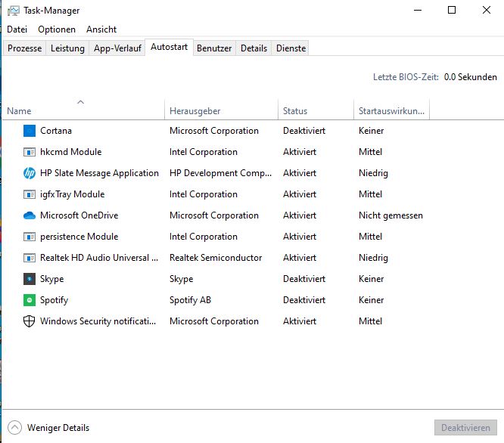Select the igfxTray Module entry
Image resolution: width=504 pixels, height=443 pixels.
pos(73,194)
